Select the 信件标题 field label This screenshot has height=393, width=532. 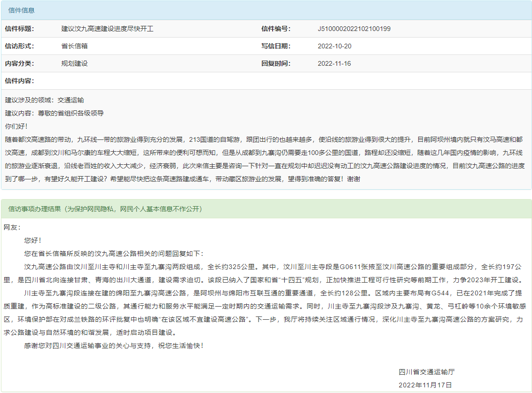click(x=19, y=29)
